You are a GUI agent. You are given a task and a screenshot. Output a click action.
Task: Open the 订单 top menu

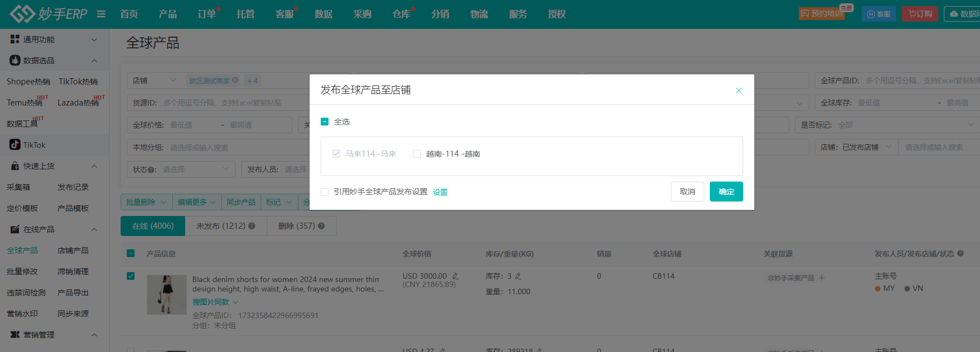[207, 14]
